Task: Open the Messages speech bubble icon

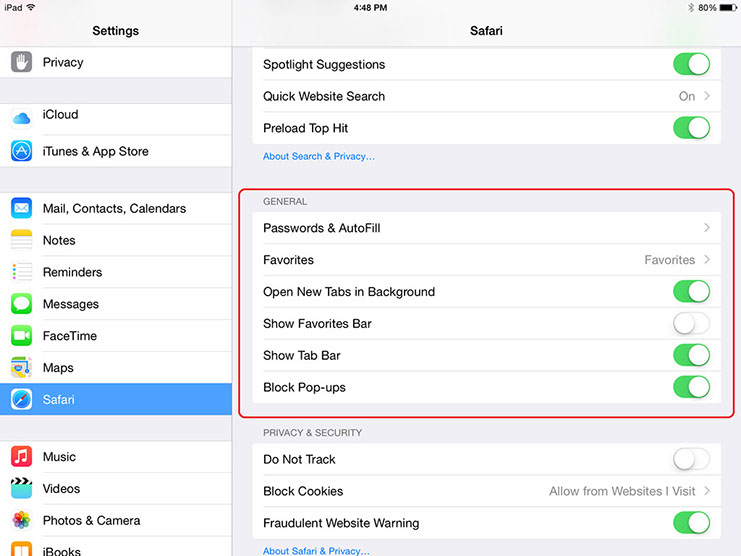Action: 21,304
